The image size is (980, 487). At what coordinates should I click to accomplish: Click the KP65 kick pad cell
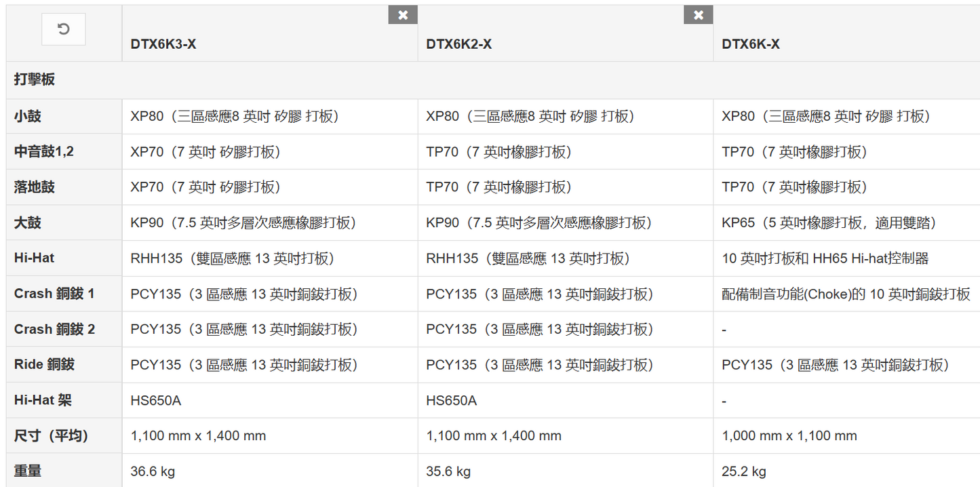coord(829,222)
